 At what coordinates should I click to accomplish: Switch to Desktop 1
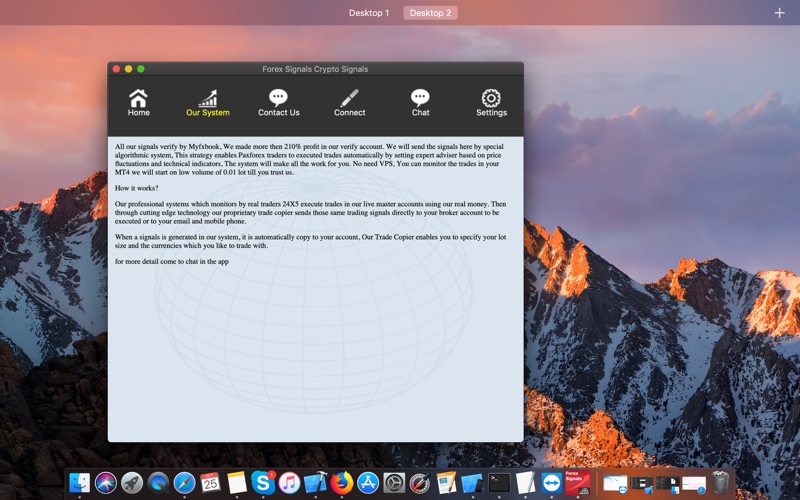click(369, 13)
